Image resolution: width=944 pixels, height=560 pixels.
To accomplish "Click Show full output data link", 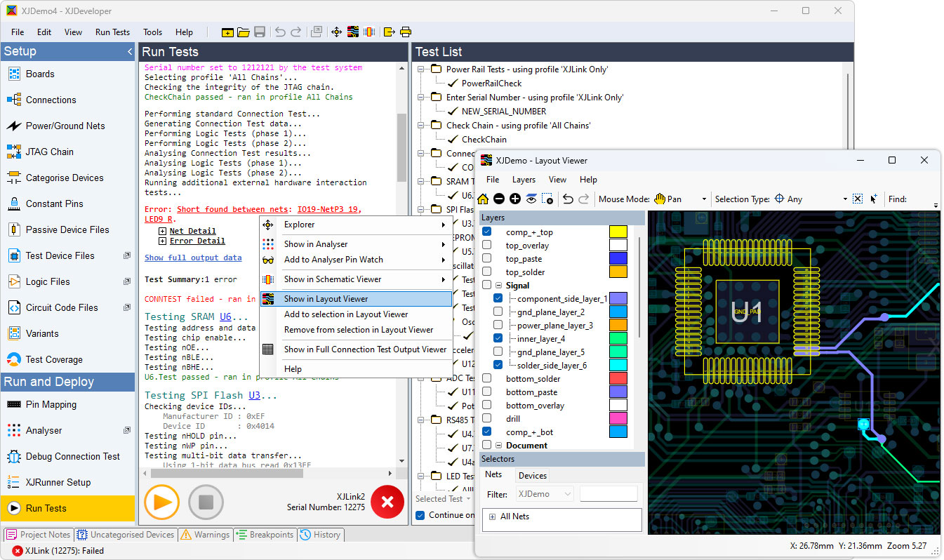I will [x=193, y=258].
